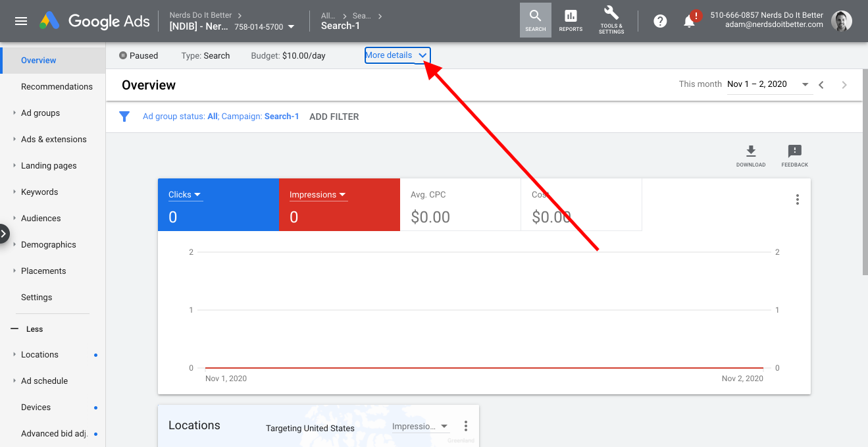Open Locations card three-dot menu
Image resolution: width=868 pixels, height=447 pixels.
[466, 426]
